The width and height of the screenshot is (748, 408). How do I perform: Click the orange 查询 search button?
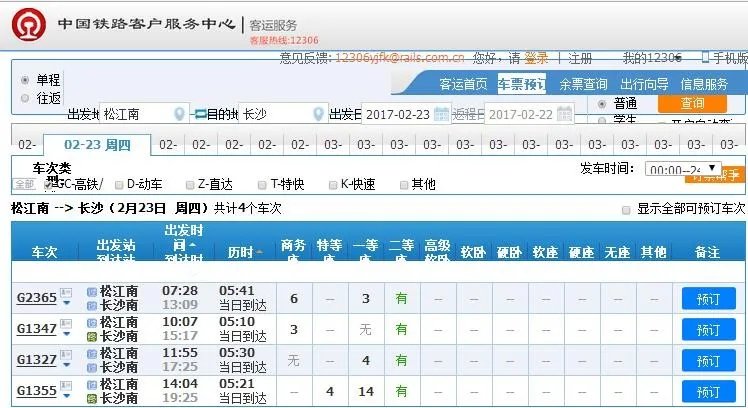(692, 103)
